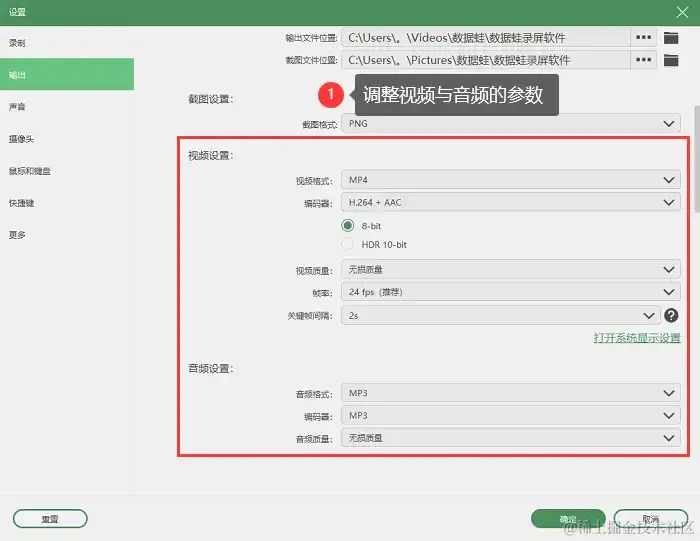Viewport: 700px width, 541px height.
Task: Expand the frame rate dropdown showing 24 fps
Action: [x=511, y=292]
